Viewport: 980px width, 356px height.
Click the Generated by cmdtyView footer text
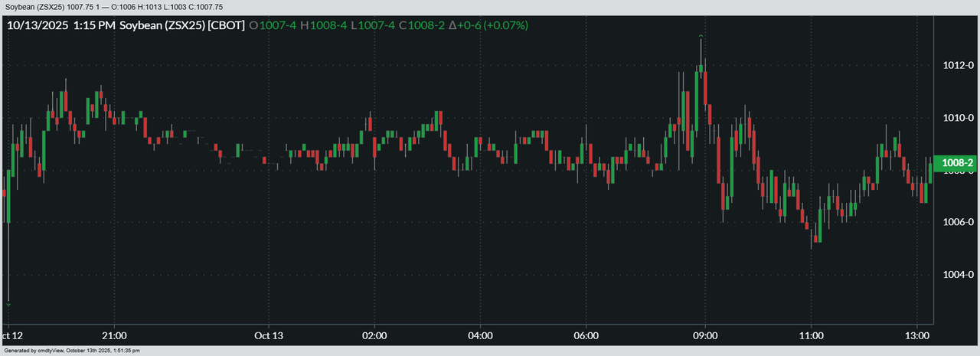point(70,351)
